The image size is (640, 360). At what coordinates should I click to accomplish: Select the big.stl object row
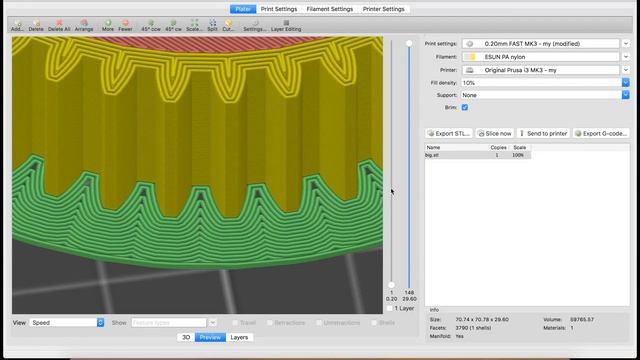tap(478, 155)
